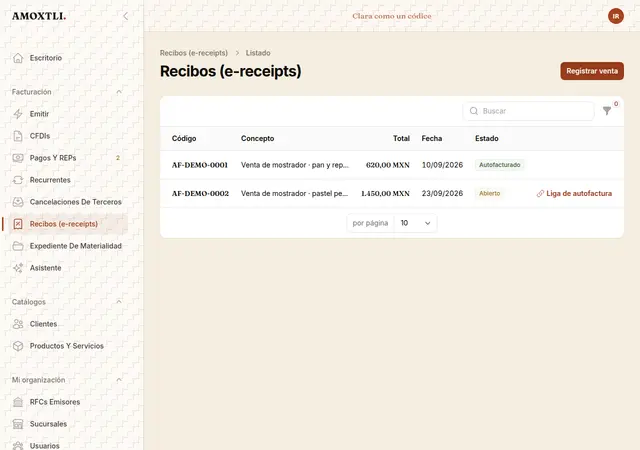Open receipt AF-DEMO-0001
The image size is (640, 450).
[x=200, y=165]
